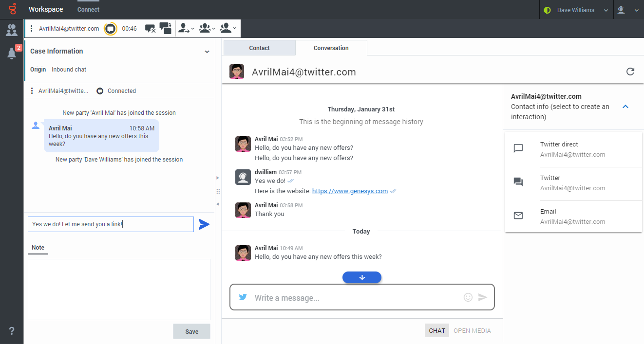Collapse the Case Information section
644x344 pixels.
[x=207, y=52]
